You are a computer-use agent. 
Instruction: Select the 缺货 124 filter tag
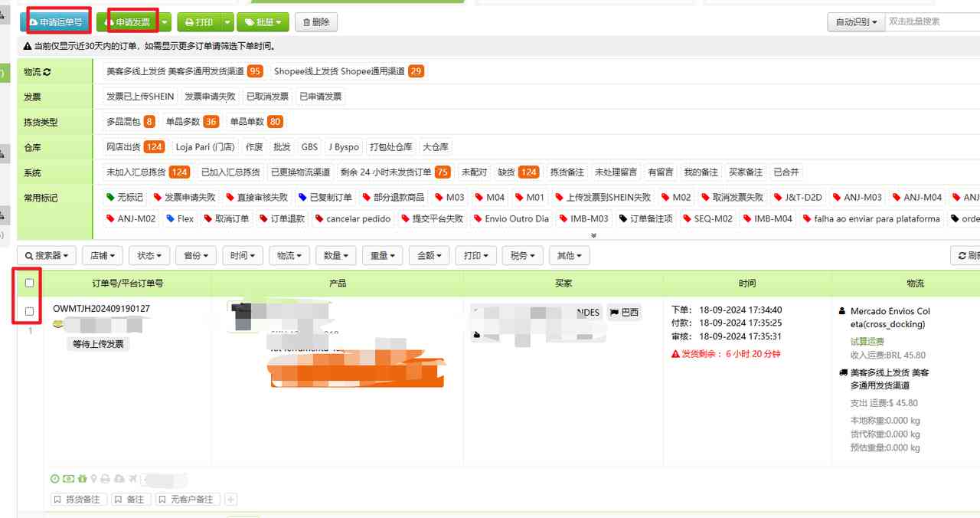[x=518, y=172]
